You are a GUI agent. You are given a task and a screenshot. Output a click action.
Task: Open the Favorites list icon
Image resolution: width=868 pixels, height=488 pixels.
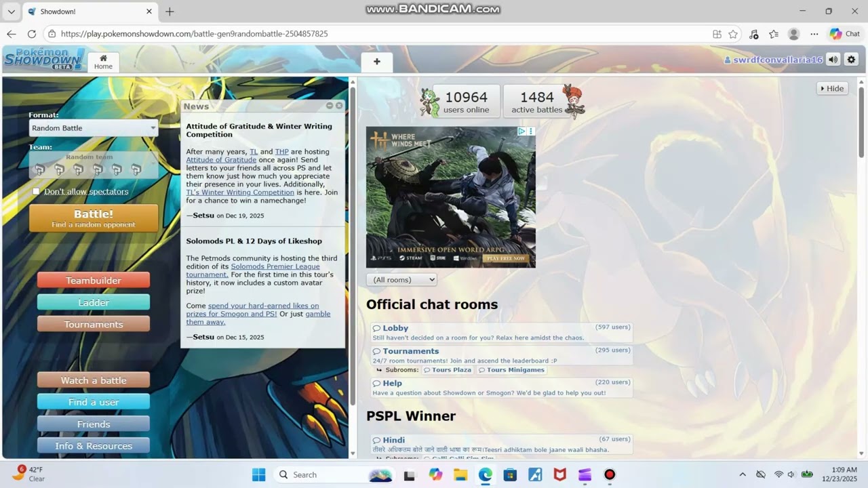774,34
